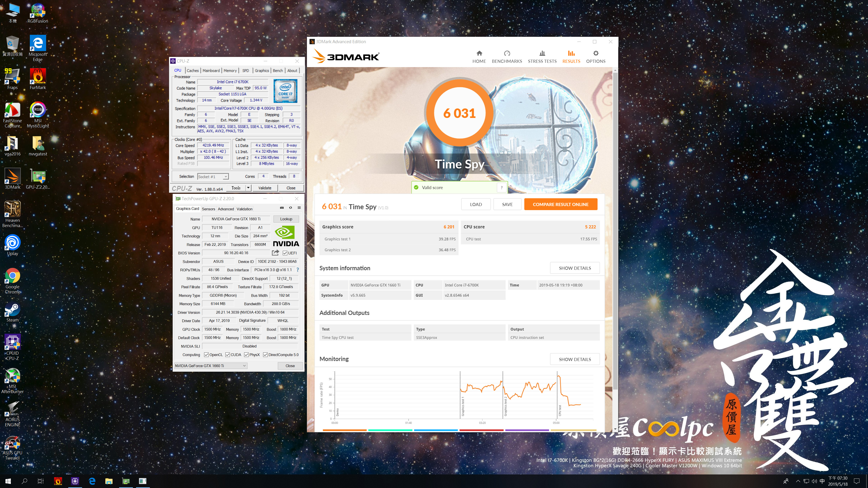Viewport: 868px width, 488px height.
Task: Open the GPU-Z hamburger menu icon
Action: (299, 208)
